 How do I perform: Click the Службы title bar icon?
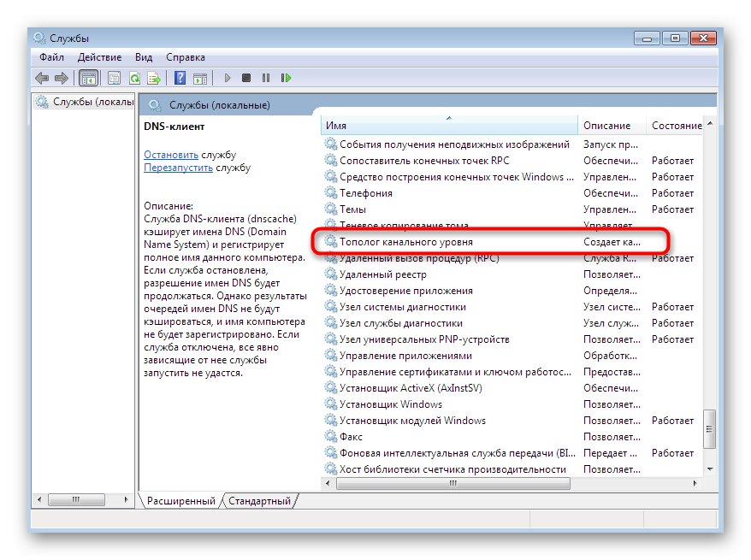(39, 38)
